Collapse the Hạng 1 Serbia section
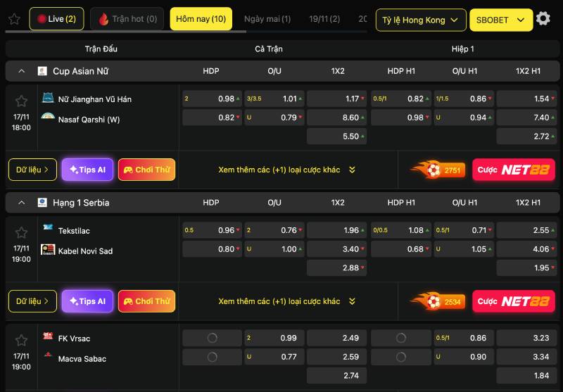 [x=22, y=203]
